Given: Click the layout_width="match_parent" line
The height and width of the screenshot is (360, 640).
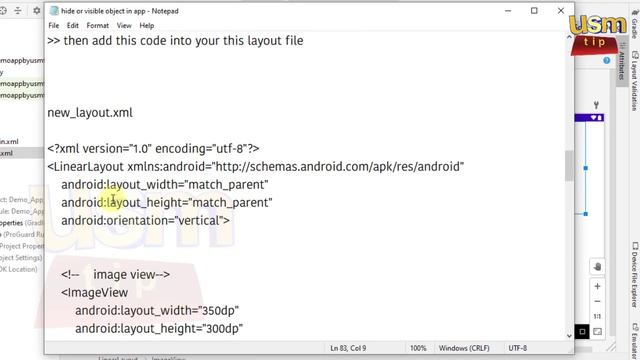Looking at the screenshot, I should point(164,184).
